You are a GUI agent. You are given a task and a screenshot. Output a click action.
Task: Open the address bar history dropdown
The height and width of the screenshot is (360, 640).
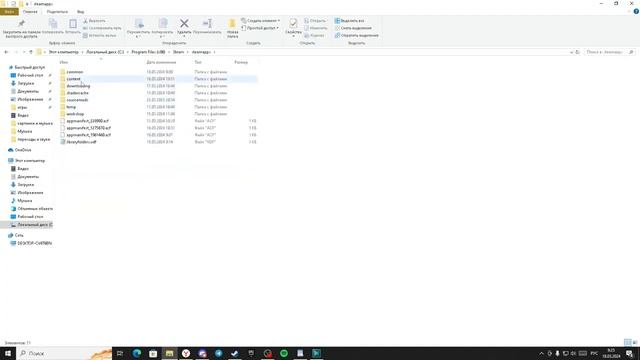pyautogui.click(x=571, y=52)
